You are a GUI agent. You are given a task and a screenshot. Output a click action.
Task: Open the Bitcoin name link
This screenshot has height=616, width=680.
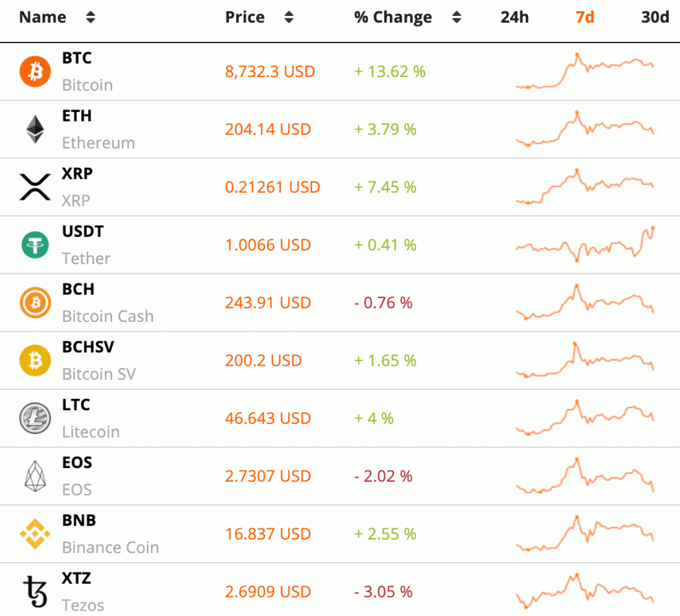click(87, 86)
